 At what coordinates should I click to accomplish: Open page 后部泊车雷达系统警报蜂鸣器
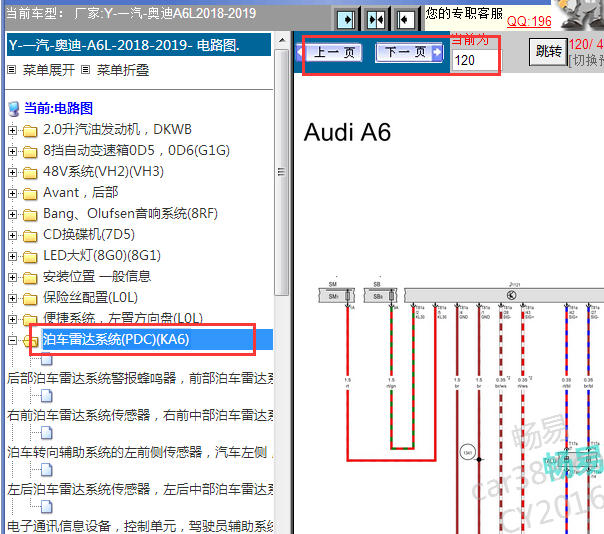(x=140, y=378)
